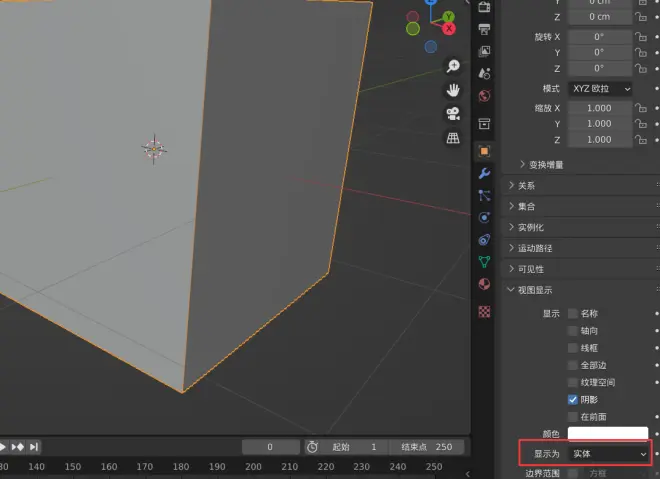The height and width of the screenshot is (479, 660).
Task: Toggle lock on scale Z
Action: pos(641,139)
